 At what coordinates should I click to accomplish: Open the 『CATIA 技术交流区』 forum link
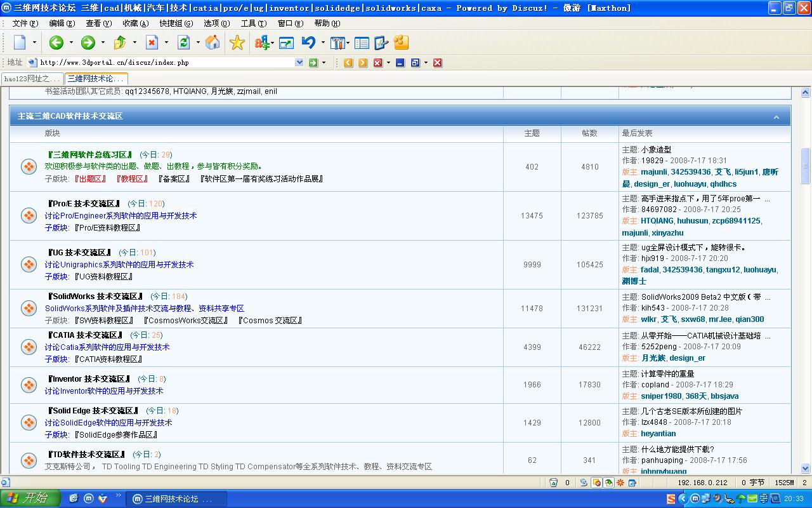85,335
